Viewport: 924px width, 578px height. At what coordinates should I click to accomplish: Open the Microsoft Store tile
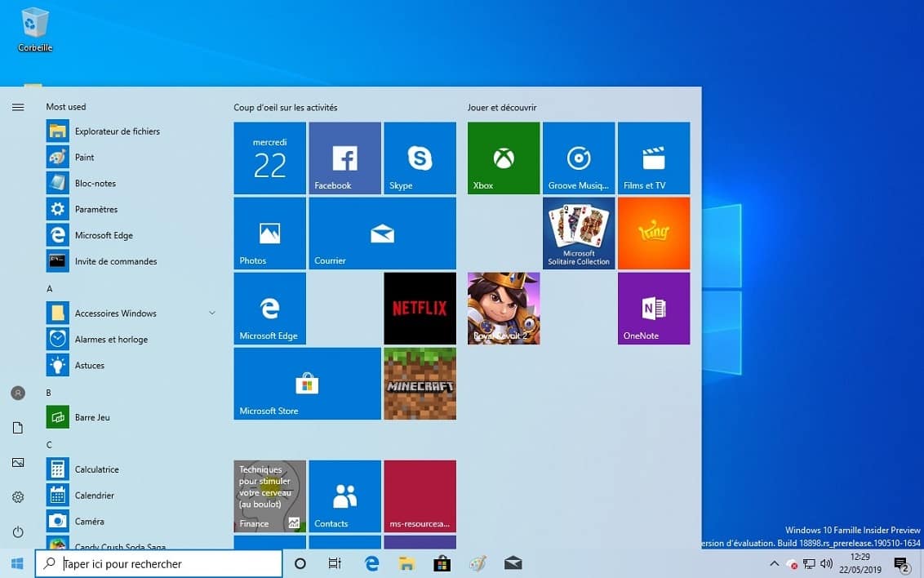307,384
